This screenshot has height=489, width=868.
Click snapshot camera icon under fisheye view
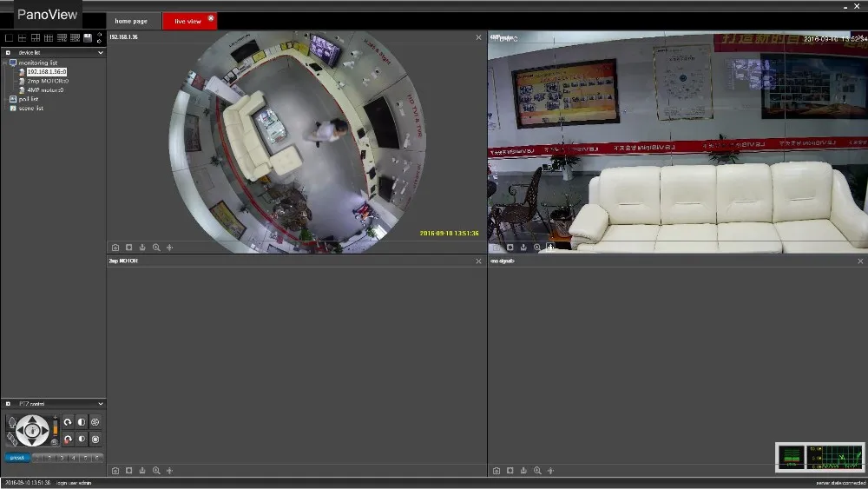click(115, 248)
